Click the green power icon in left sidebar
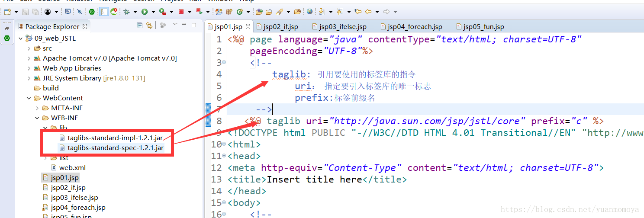This screenshot has height=218, width=644. [7, 38]
